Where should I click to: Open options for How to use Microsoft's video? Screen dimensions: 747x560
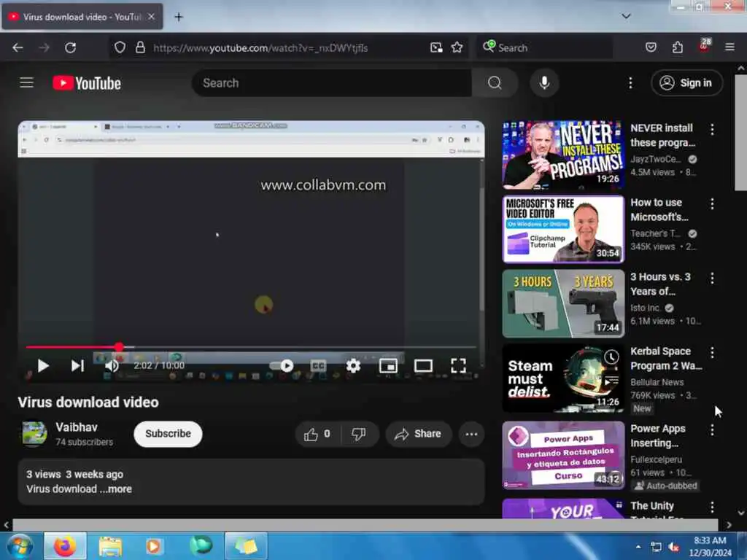point(712,204)
